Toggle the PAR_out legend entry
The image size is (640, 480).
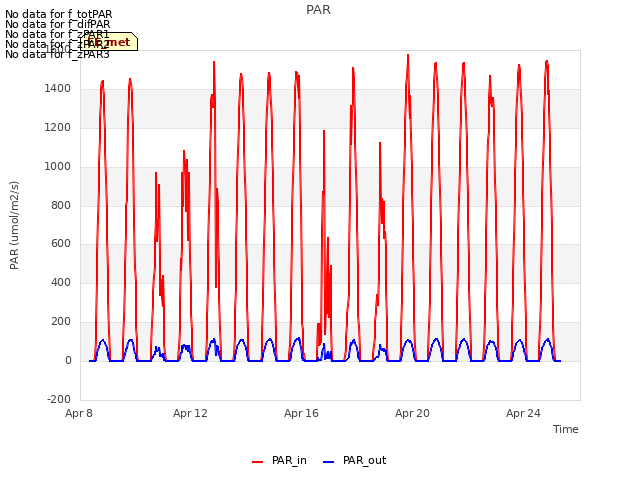coord(354,461)
